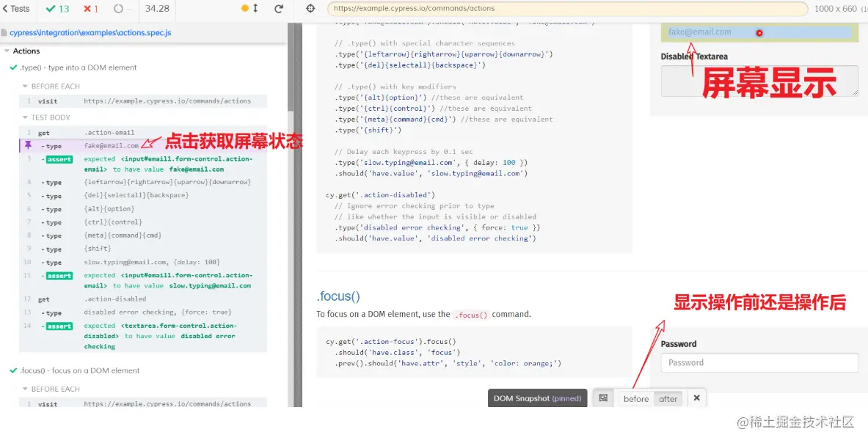Image resolution: width=868 pixels, height=443 pixels.
Task: Open the actions.spec.js spec file link
Action: click(x=90, y=32)
